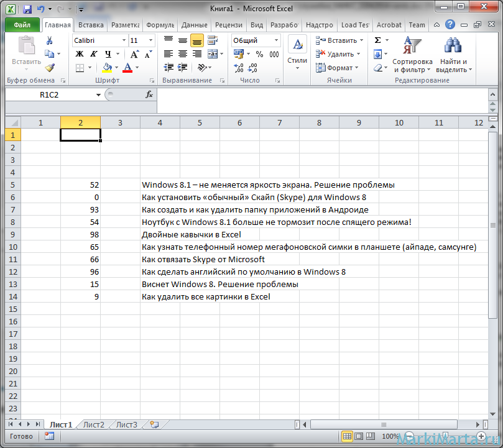Decrease indent with the outdent icon

pos(168,67)
